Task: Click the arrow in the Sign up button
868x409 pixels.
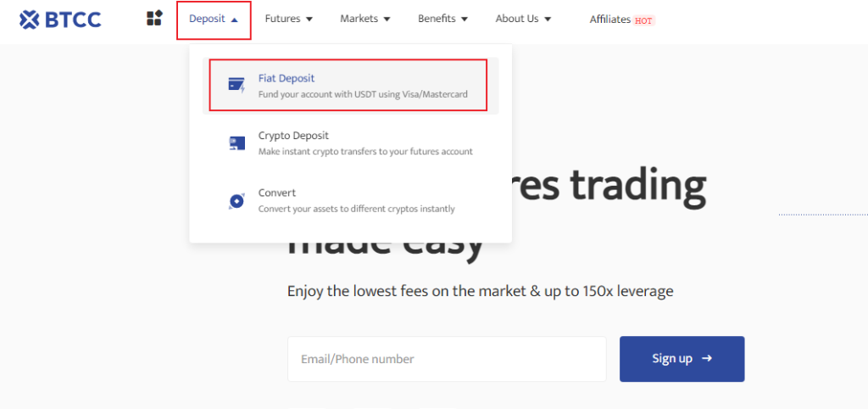Action: [x=706, y=359]
